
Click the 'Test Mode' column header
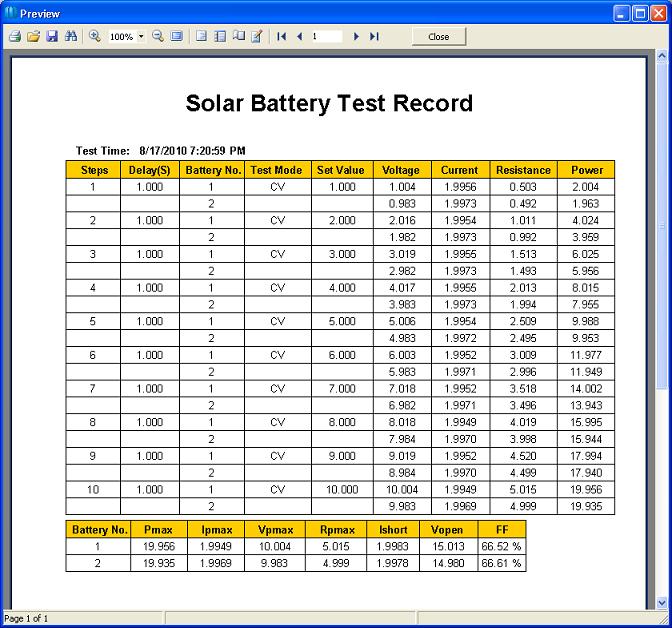pyautogui.click(x=276, y=170)
